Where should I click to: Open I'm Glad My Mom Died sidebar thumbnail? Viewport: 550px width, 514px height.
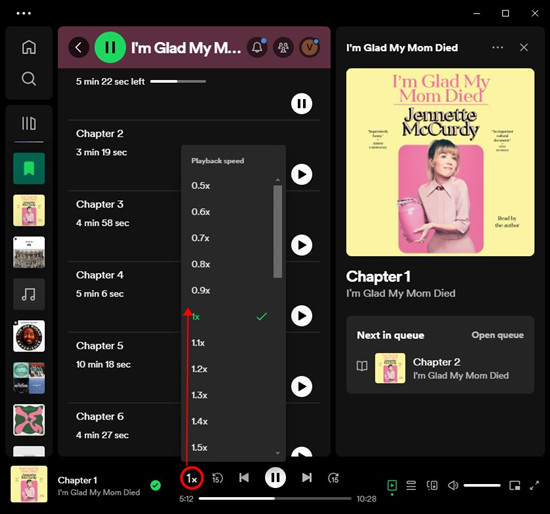coord(29,210)
